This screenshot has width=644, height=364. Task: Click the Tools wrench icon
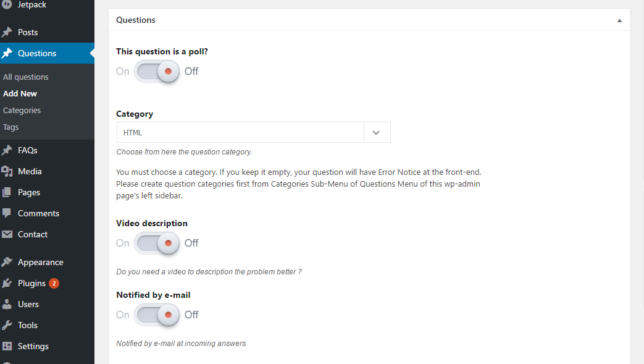coord(7,325)
